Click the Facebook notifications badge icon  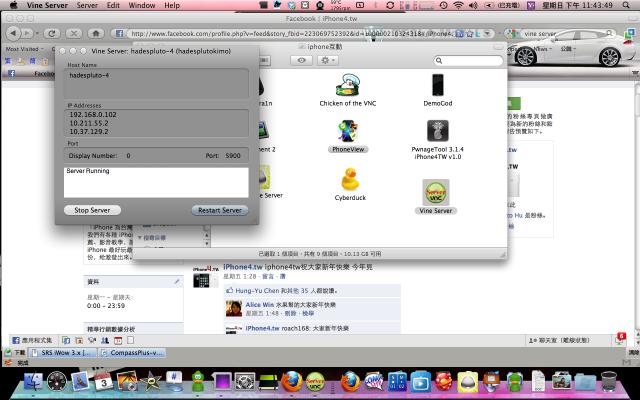(620, 338)
